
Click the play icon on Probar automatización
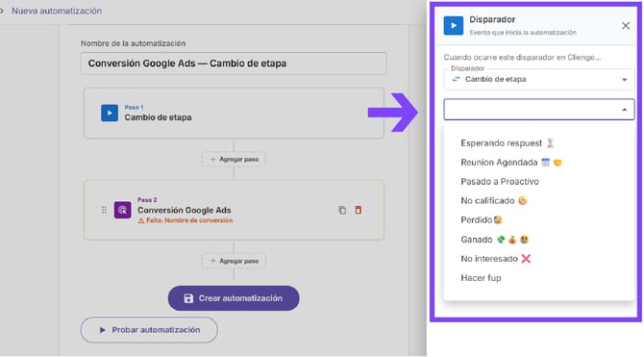[x=102, y=330]
